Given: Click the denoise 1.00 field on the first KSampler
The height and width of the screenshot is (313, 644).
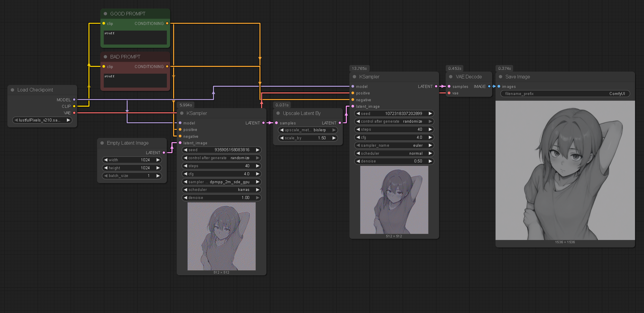Looking at the screenshot, I should 222,197.
